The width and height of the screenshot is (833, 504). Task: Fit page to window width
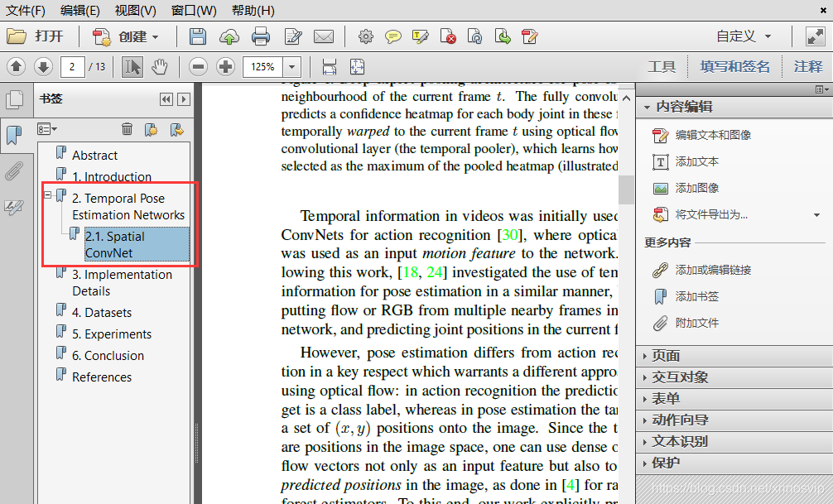pos(330,67)
